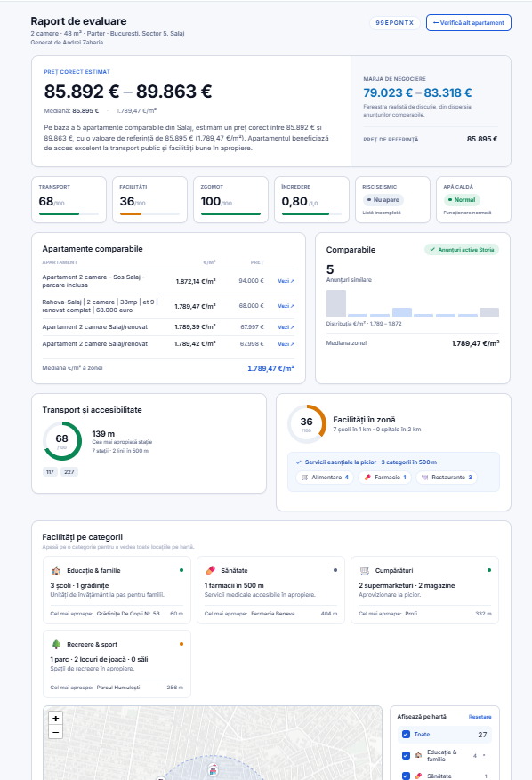Viewport: 532px width, 780px height.
Task: Select the Alimentare 4 category chip
Action: [x=325, y=478]
